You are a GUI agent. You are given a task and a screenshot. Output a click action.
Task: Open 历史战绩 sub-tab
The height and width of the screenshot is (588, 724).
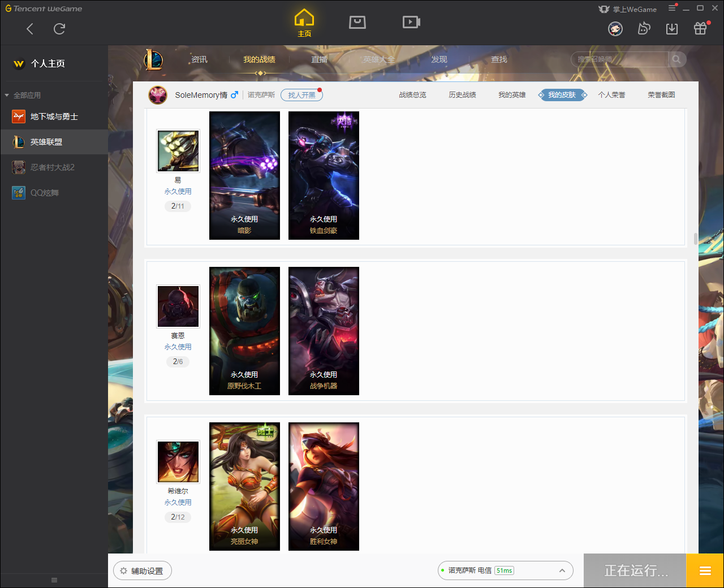click(x=462, y=95)
